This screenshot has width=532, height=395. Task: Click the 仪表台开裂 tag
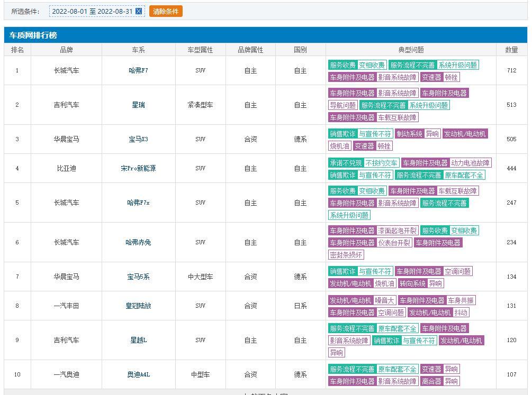tap(394, 243)
